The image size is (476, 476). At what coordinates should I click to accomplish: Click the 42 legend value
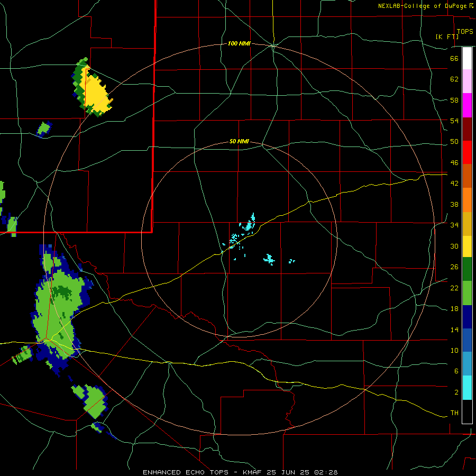[x=454, y=184]
